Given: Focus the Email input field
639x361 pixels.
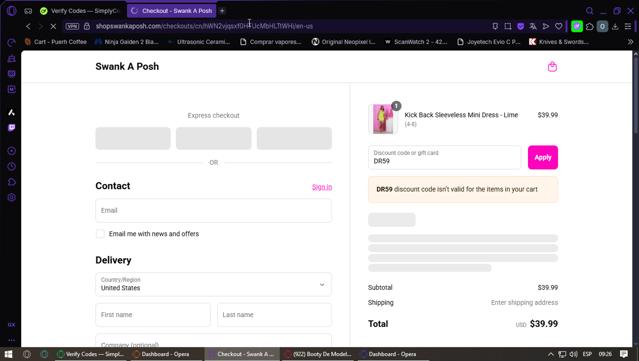Looking at the screenshot, I should point(214,210).
